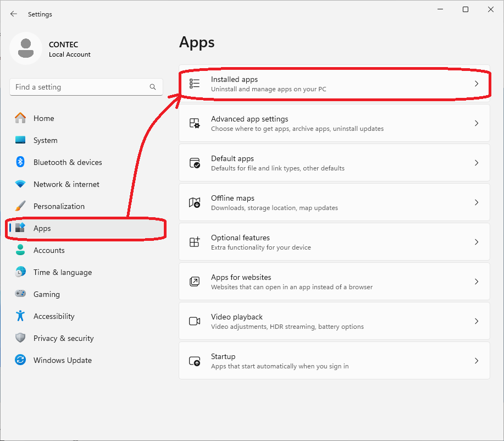The image size is (504, 441).
Task: Click the Apps sidebar icon
Action: click(x=20, y=228)
